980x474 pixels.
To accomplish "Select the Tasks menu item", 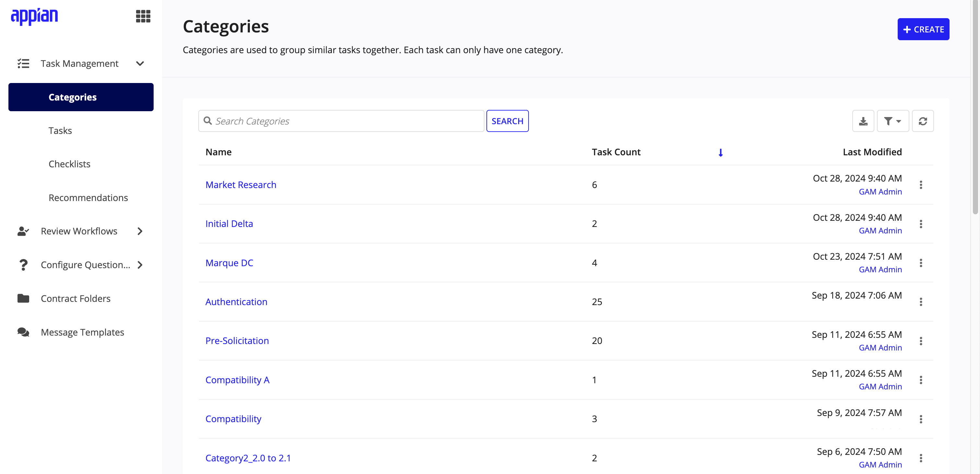I will 60,130.
